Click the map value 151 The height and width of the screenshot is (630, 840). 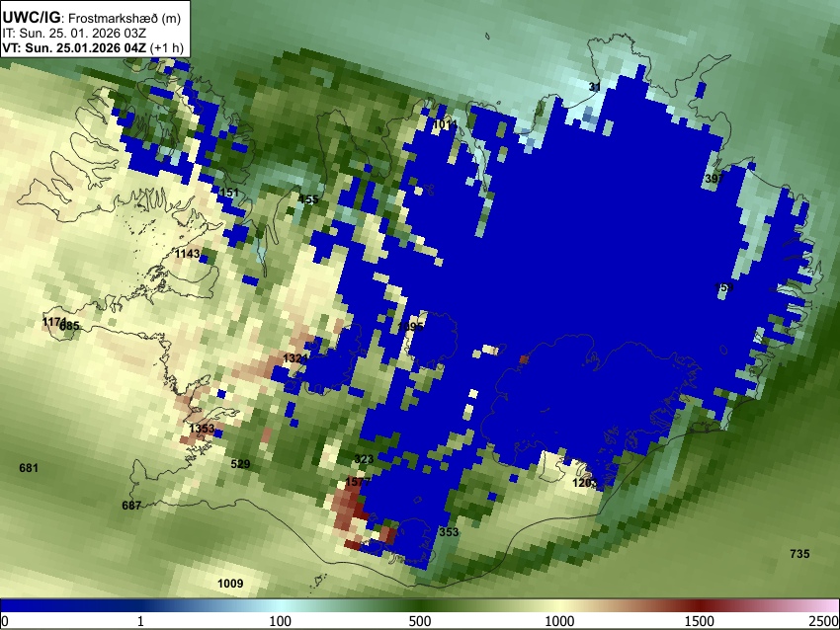click(x=229, y=193)
